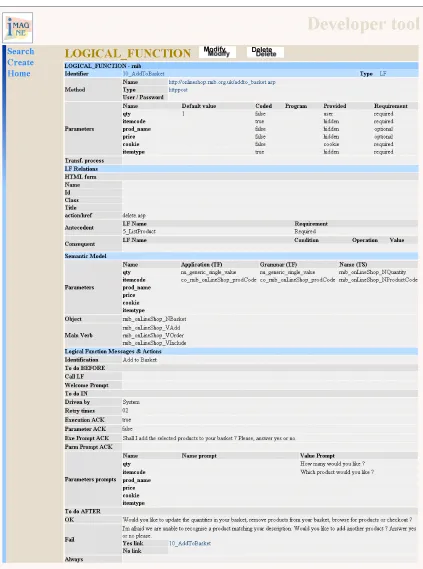
Task: Click the httppost method type link
Action: point(178,90)
